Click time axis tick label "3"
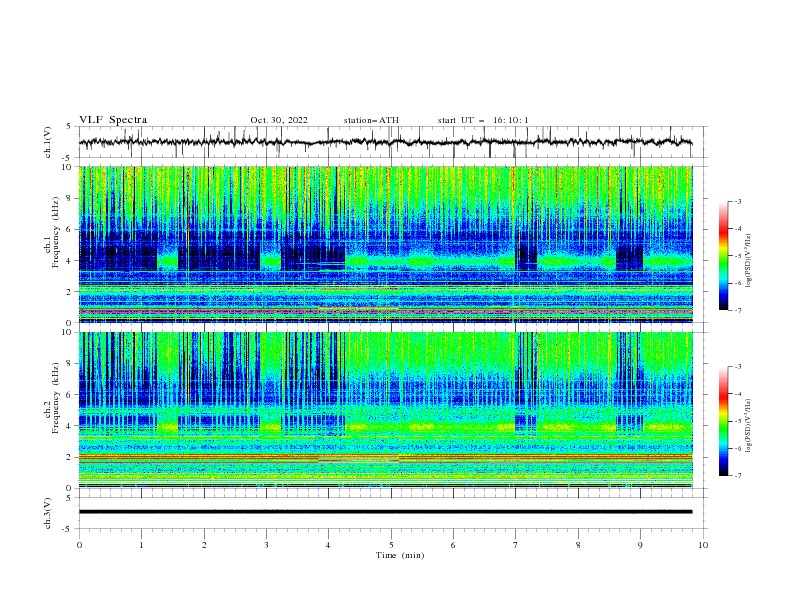 point(266,545)
